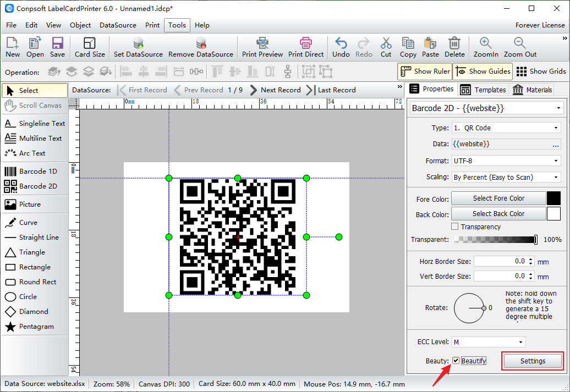Open the Card Size settings
The image size is (570, 392).
90,47
